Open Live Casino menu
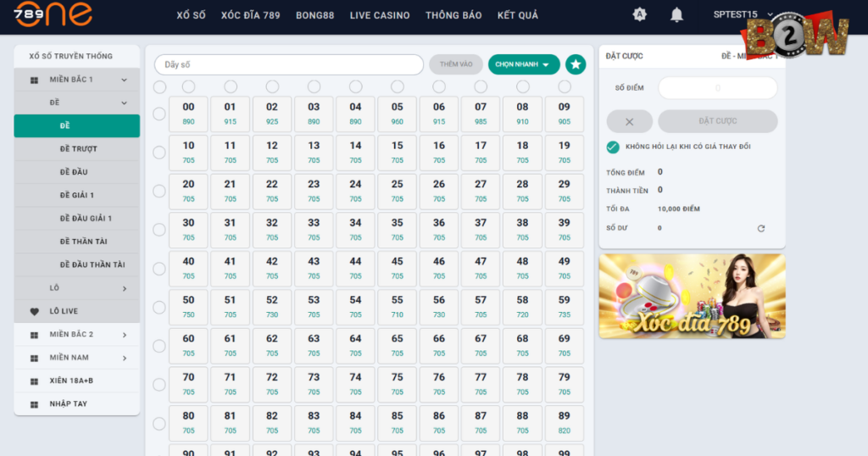868x456 pixels. [x=380, y=15]
